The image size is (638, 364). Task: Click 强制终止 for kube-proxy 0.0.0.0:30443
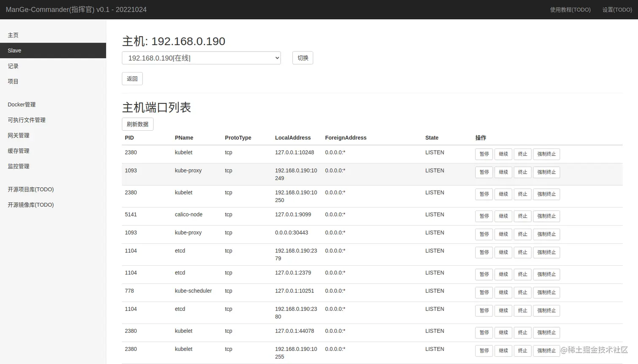546,234
